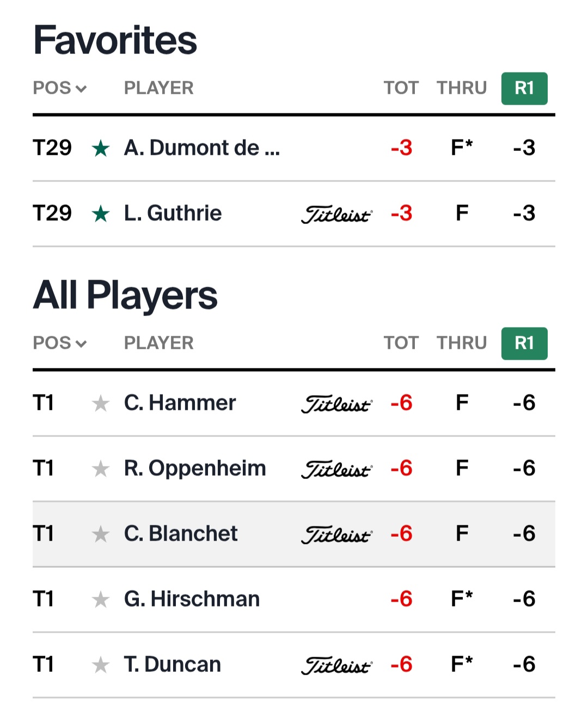
Task: Unfavorite A. Dumont de player star
Action: (x=101, y=148)
